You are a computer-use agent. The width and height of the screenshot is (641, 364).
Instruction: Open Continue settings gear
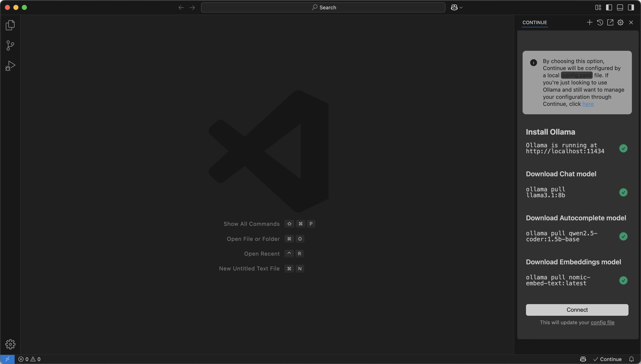coord(620,22)
